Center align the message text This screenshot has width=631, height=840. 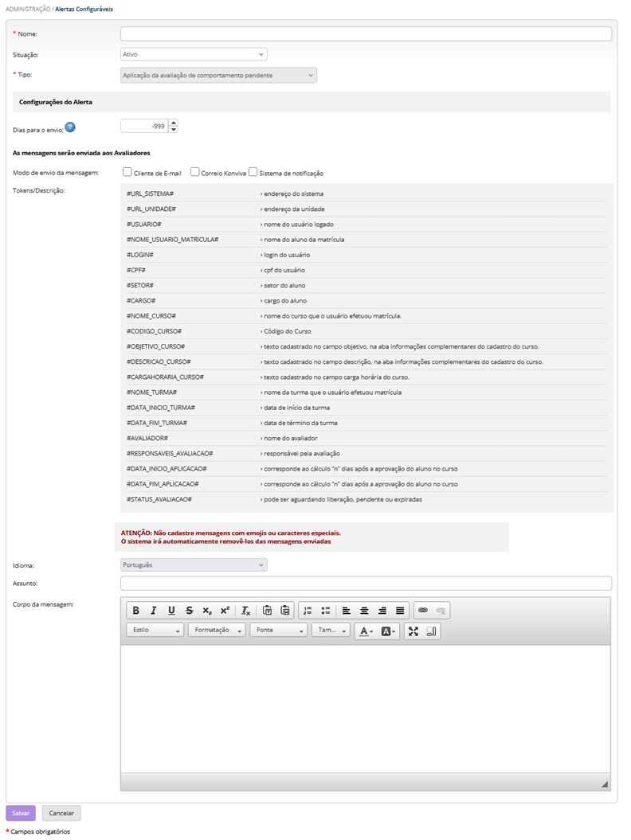tap(364, 611)
